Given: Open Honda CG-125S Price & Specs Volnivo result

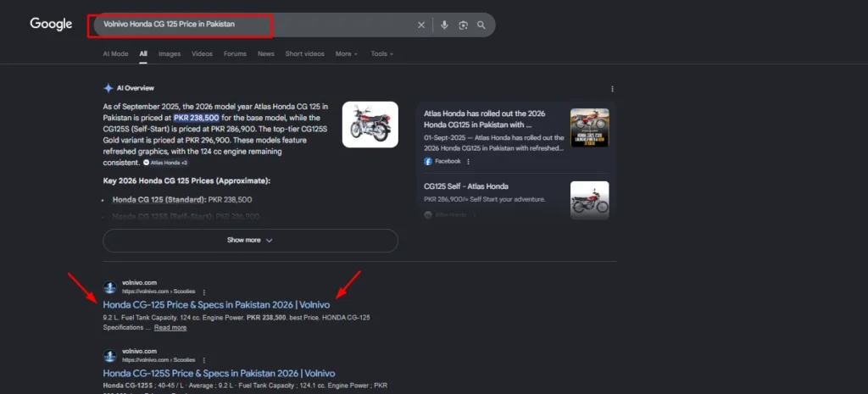Looking at the screenshot, I should coord(220,374).
